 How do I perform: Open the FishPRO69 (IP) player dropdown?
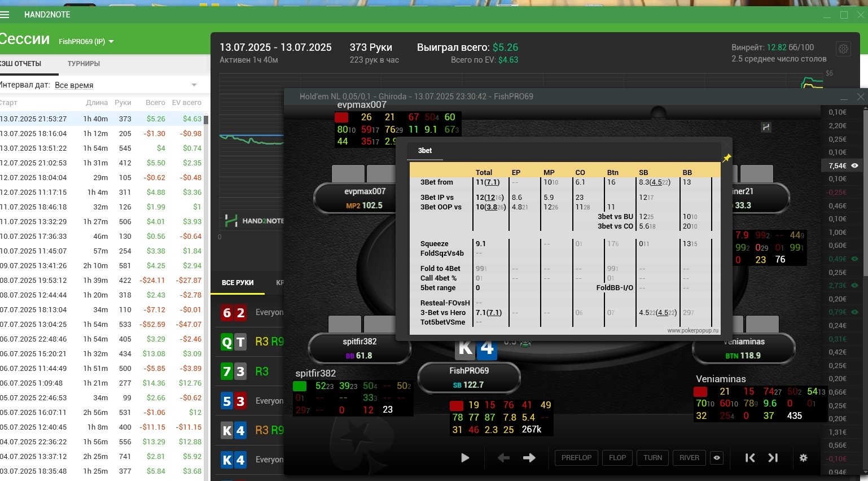coord(86,42)
